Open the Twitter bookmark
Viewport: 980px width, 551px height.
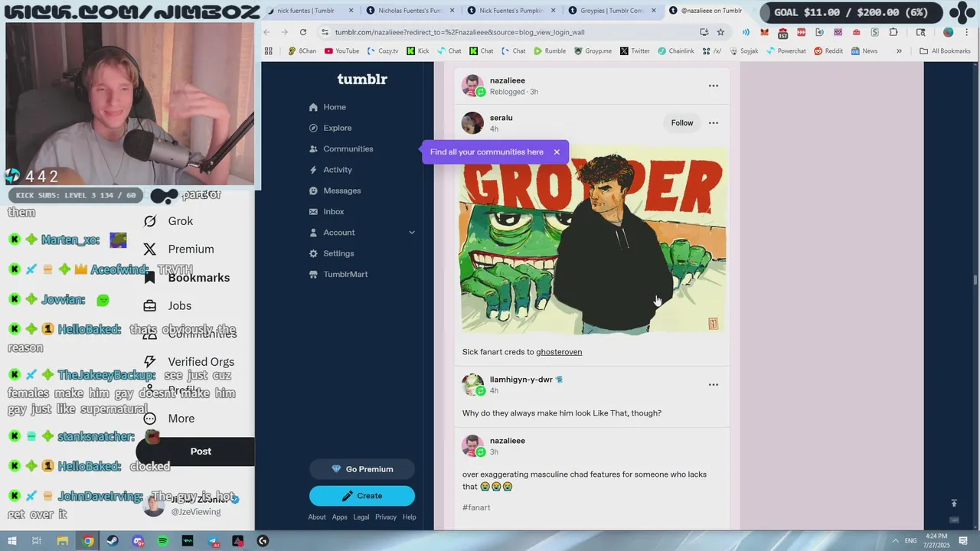635,51
